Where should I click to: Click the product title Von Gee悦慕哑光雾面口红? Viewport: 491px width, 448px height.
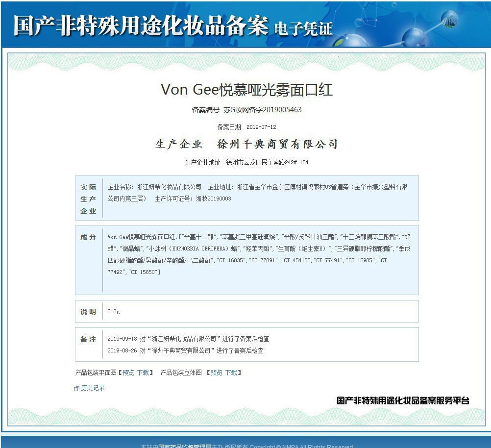point(247,90)
